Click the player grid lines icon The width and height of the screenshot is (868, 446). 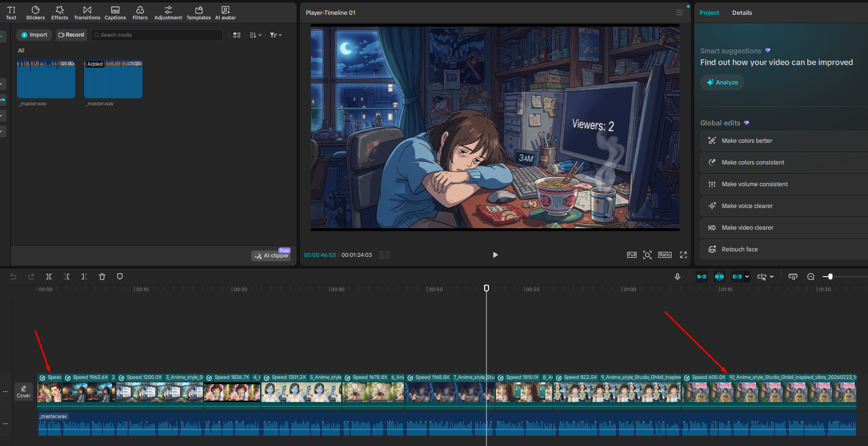pyautogui.click(x=384, y=255)
